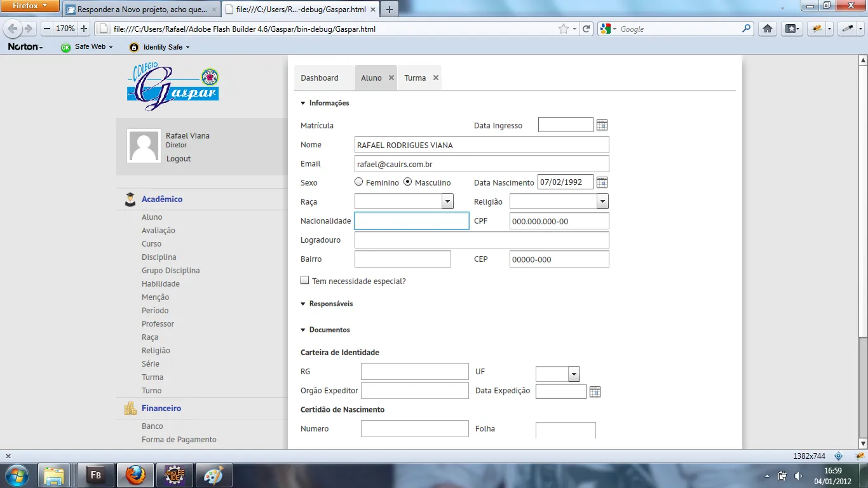The image size is (868, 488).
Task: Zoom in with the plus button beside 170%
Action: pos(84,29)
